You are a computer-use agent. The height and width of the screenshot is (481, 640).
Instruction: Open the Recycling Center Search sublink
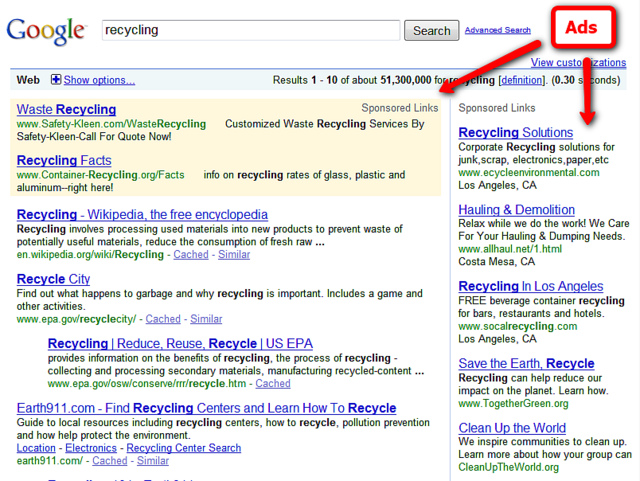[184, 448]
